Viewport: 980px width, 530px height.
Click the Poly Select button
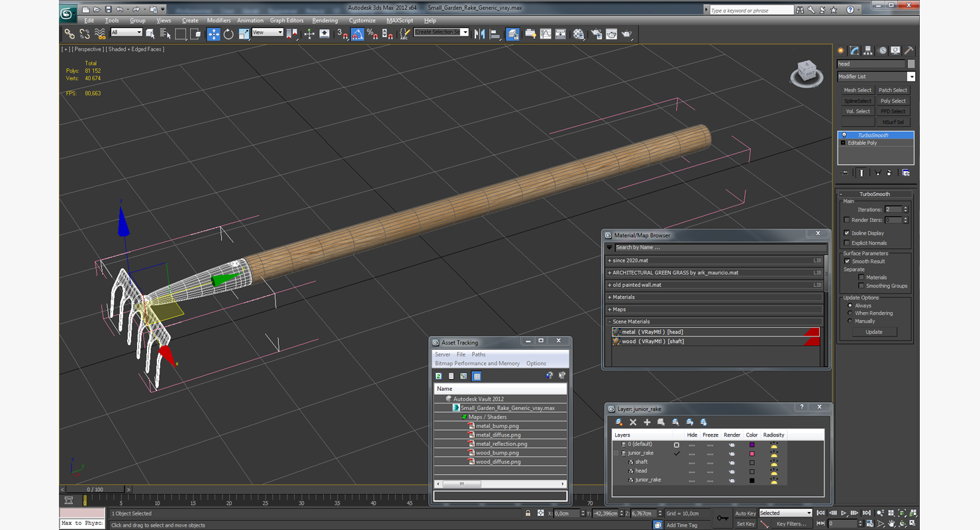click(x=893, y=101)
